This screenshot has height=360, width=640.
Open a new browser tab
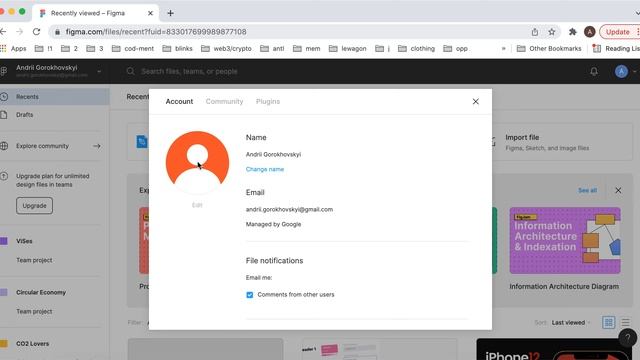pyautogui.click(x=170, y=13)
